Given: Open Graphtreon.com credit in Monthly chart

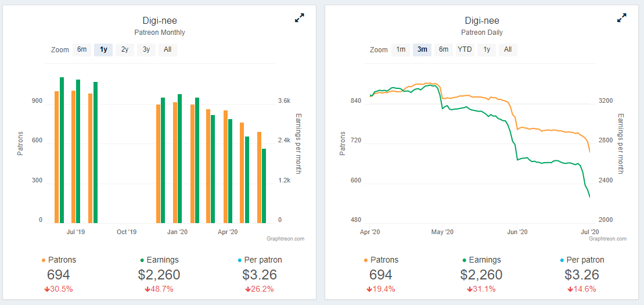Looking at the screenshot, I should coord(286,238).
